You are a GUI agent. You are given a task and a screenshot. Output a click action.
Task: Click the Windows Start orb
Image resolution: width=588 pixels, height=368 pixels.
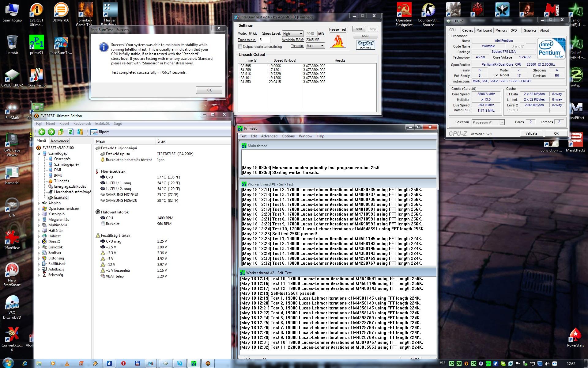[8, 363]
